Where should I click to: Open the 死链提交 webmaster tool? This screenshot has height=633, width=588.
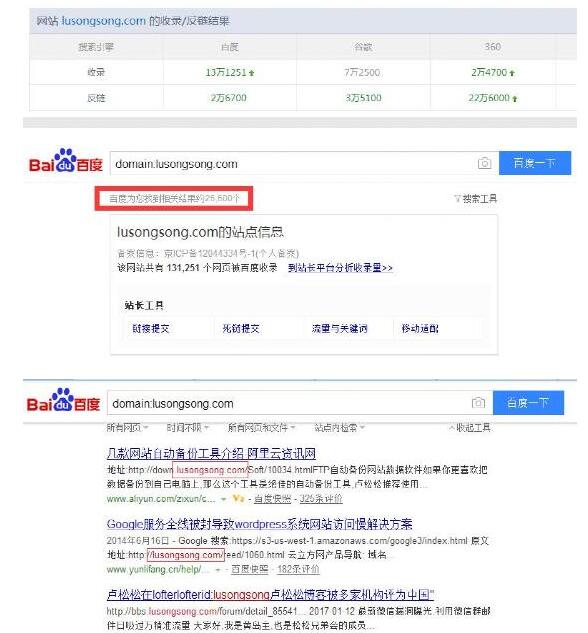[241, 329]
